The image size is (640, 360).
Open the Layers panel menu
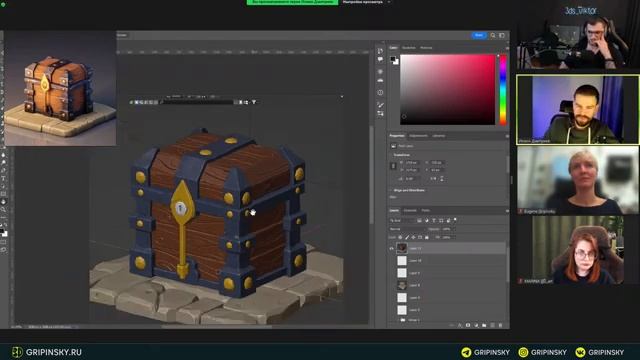point(507,211)
